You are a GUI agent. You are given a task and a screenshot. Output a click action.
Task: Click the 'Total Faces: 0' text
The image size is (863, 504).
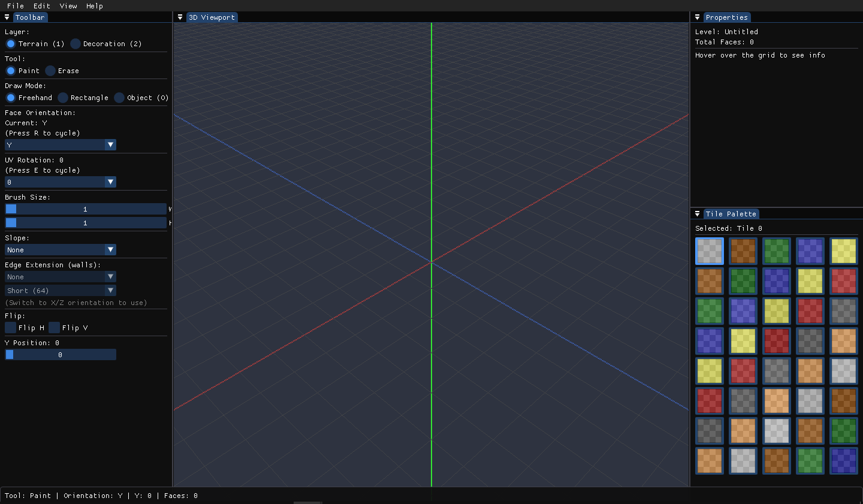point(725,42)
